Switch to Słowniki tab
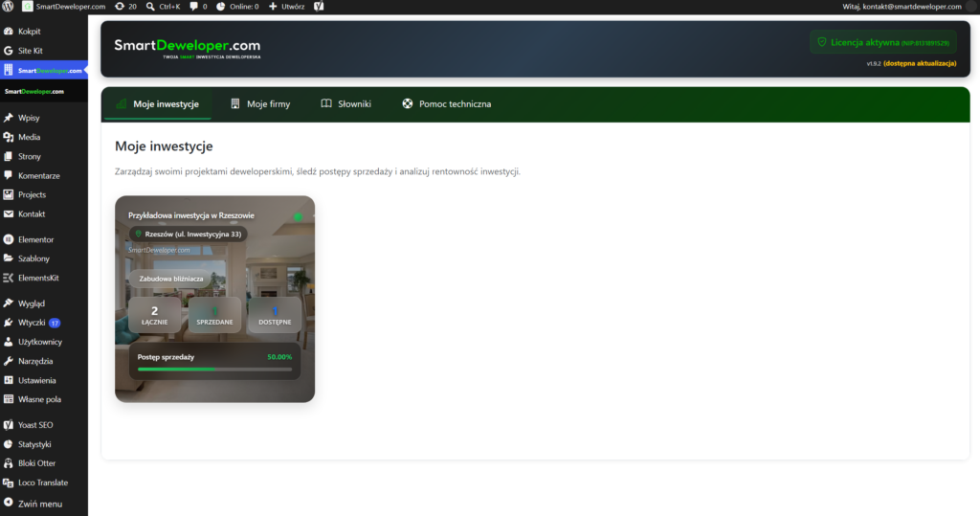 click(x=346, y=103)
